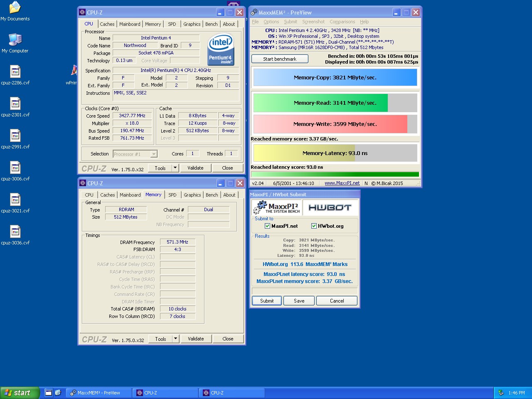The width and height of the screenshot is (532, 399).
Task: Switch to CPU tab in bottom CPU-Z
Action: click(89, 195)
